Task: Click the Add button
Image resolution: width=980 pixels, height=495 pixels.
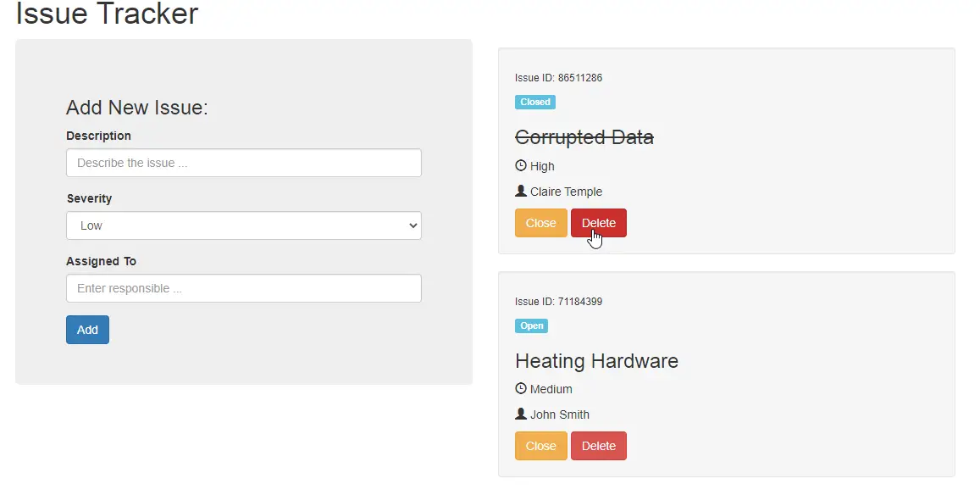Action: coord(87,330)
